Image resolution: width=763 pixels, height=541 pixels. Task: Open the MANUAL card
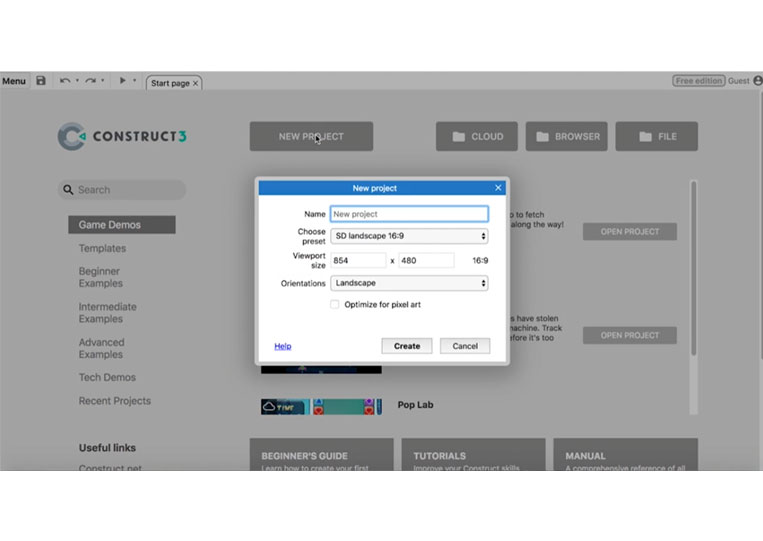626,455
